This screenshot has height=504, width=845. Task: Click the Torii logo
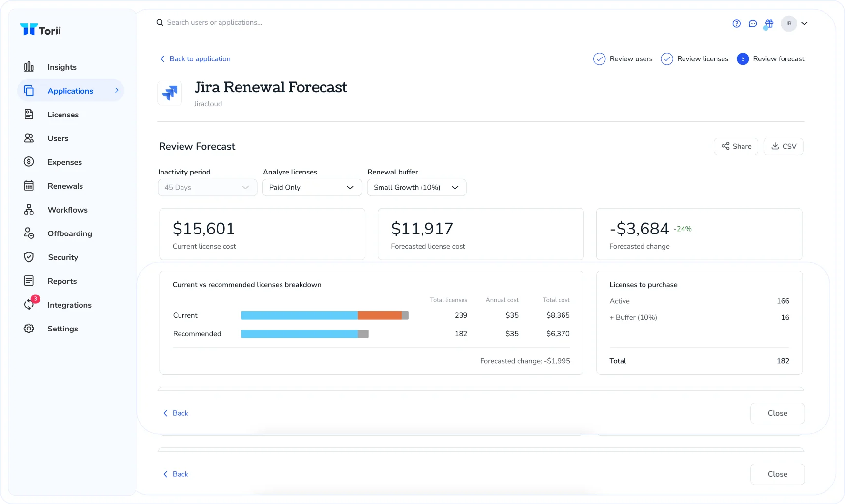[x=40, y=30]
